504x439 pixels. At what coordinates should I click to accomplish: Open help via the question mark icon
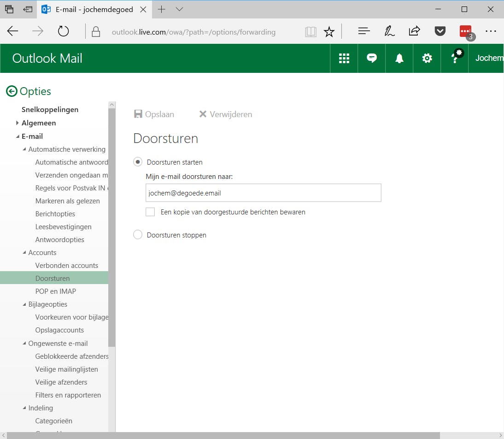click(455, 58)
